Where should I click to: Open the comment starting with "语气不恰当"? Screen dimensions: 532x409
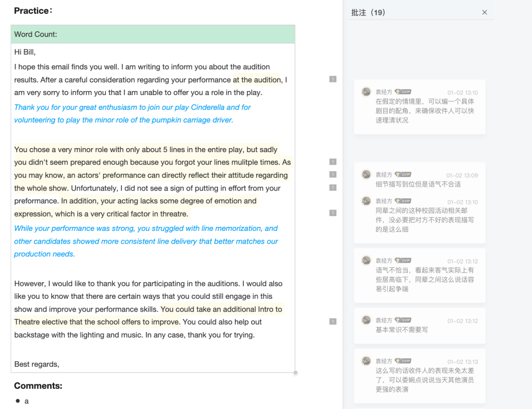424,280
